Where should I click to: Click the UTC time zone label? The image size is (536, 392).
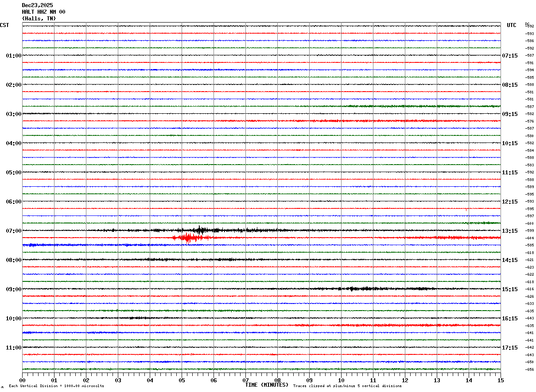click(512, 25)
